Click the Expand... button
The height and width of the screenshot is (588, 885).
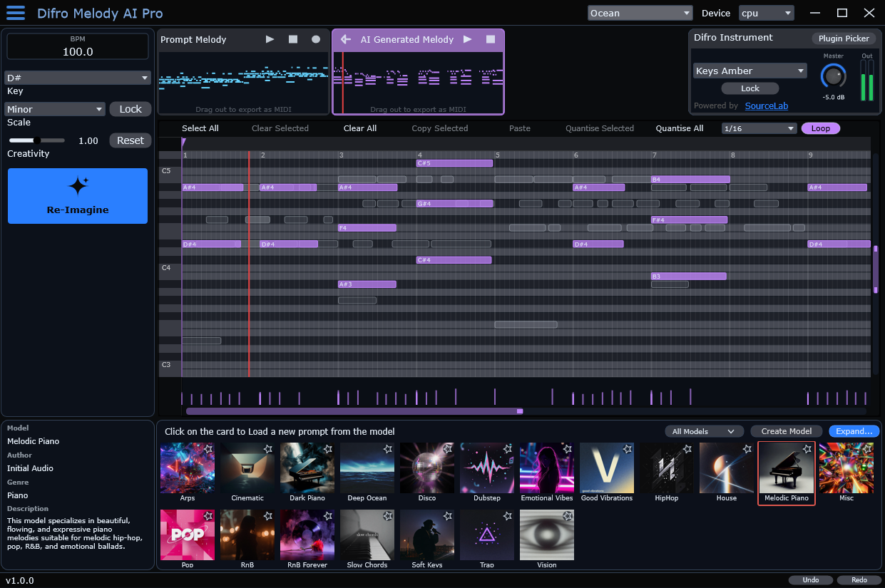(854, 431)
